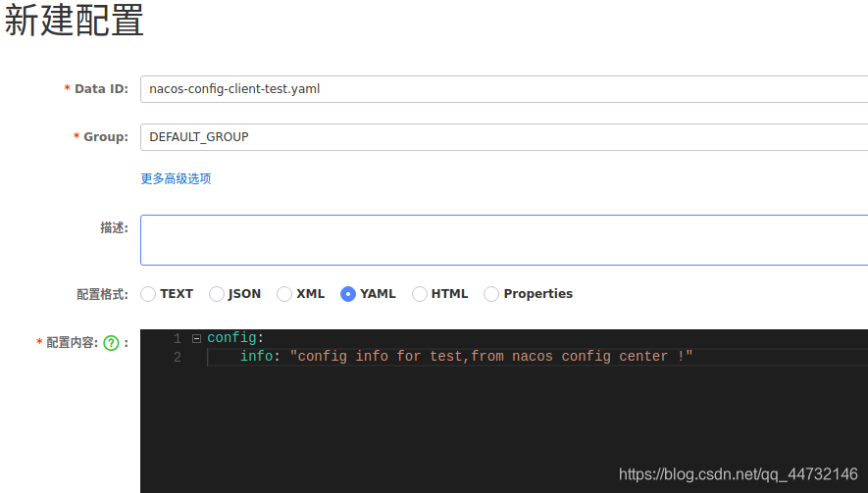Click the Group field label
Viewport: 868px width, 493px height.
[x=106, y=136]
